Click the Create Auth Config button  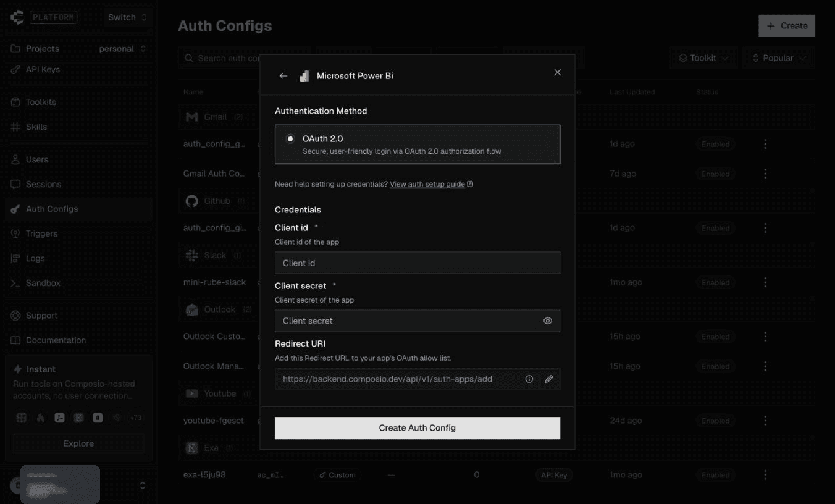pos(417,428)
